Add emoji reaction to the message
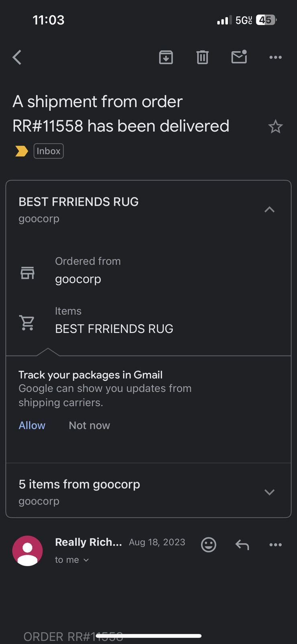 point(209,545)
